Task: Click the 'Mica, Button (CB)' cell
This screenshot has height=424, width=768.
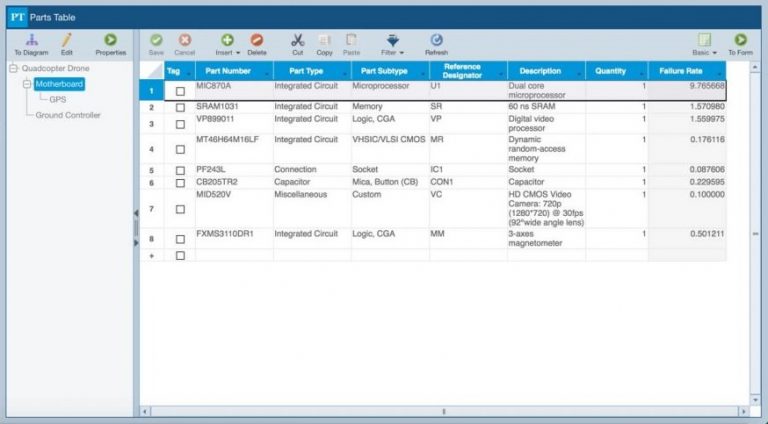Action: [x=390, y=182]
